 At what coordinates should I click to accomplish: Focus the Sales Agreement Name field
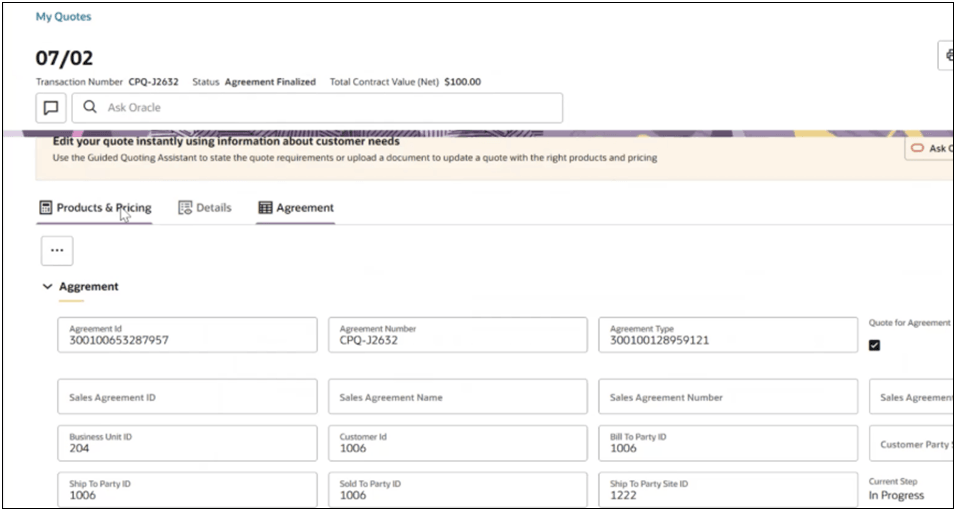point(458,397)
